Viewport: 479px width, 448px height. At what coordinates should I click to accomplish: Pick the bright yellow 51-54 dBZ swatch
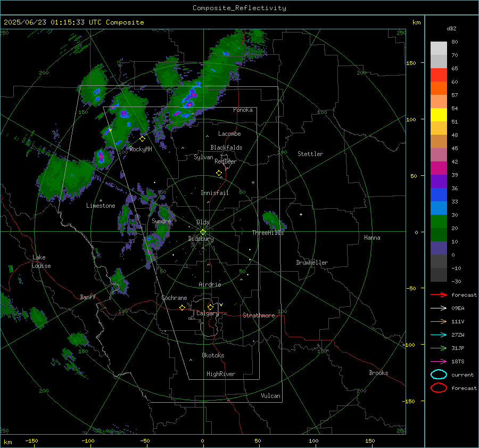click(439, 115)
